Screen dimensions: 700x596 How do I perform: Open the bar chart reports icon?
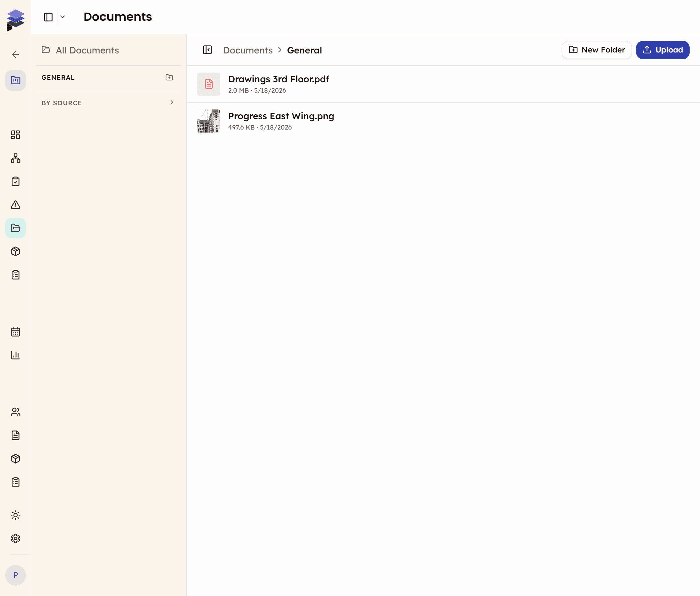16,355
